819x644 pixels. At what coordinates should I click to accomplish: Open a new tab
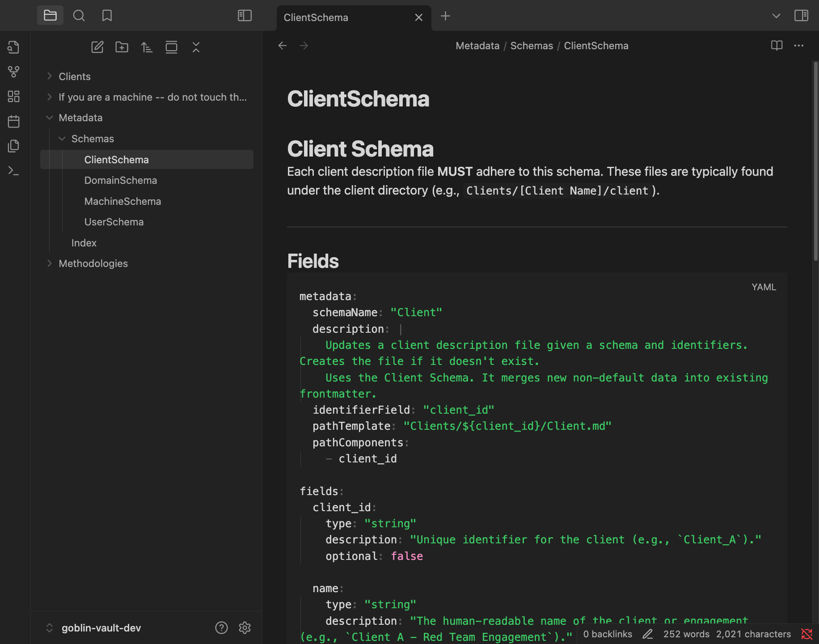pyautogui.click(x=445, y=16)
